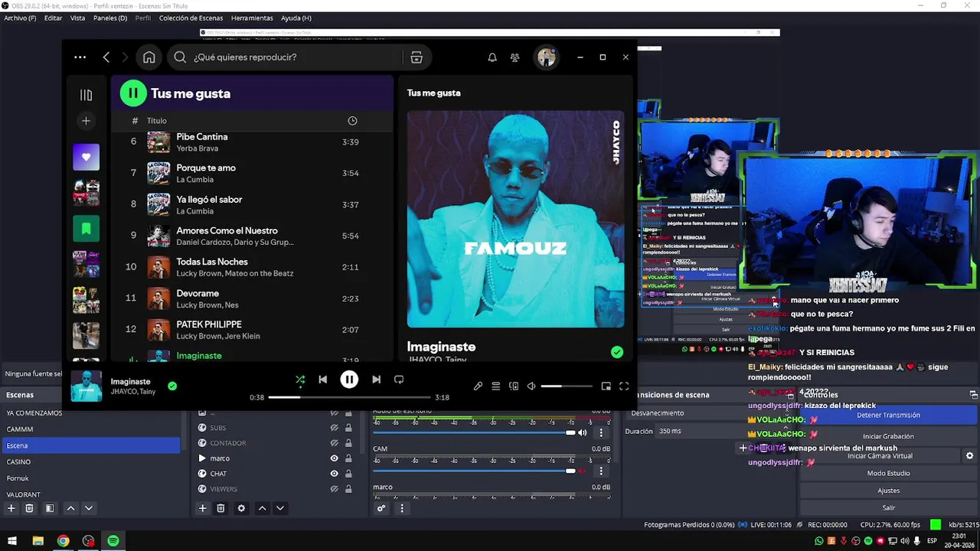Toggle visibility of the marco source

coord(334,458)
